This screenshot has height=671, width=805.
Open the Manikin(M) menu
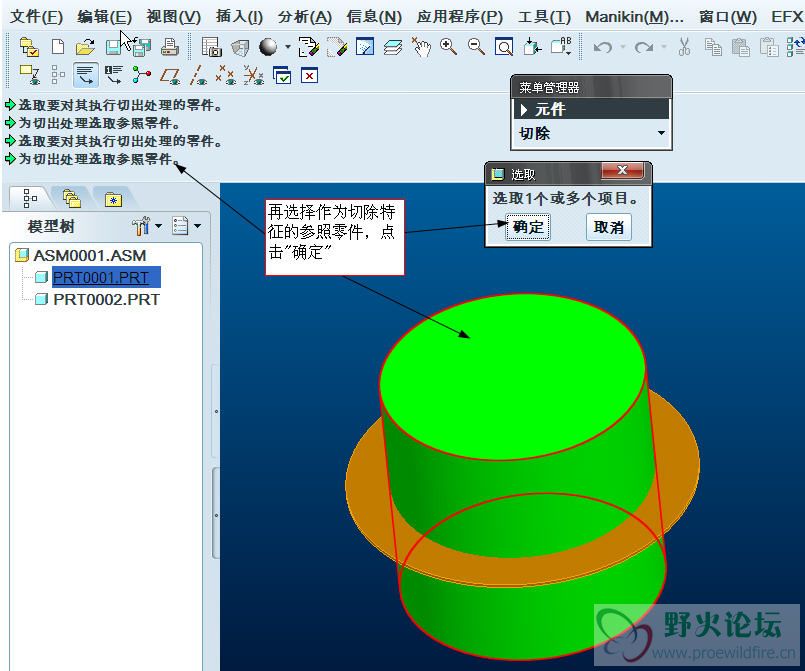pyautogui.click(x=635, y=17)
